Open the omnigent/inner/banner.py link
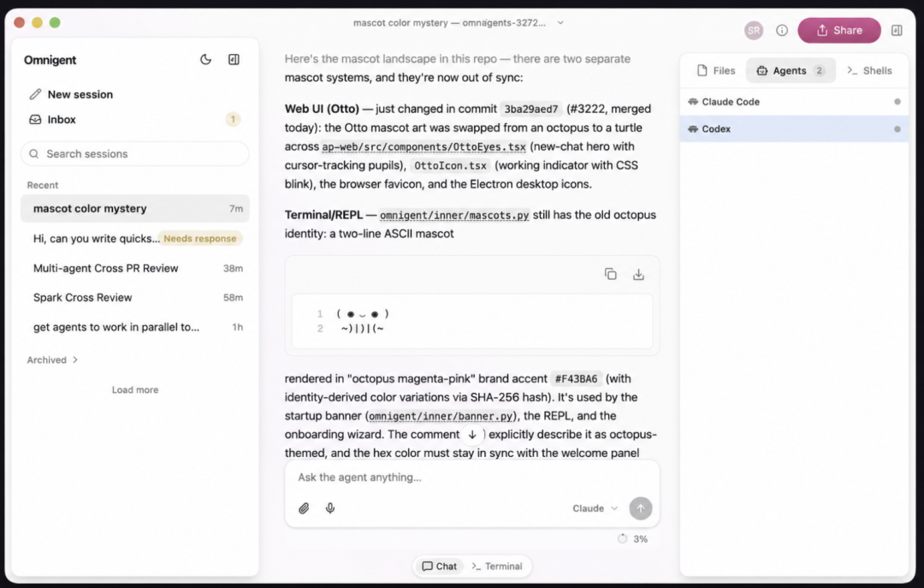 441,416
